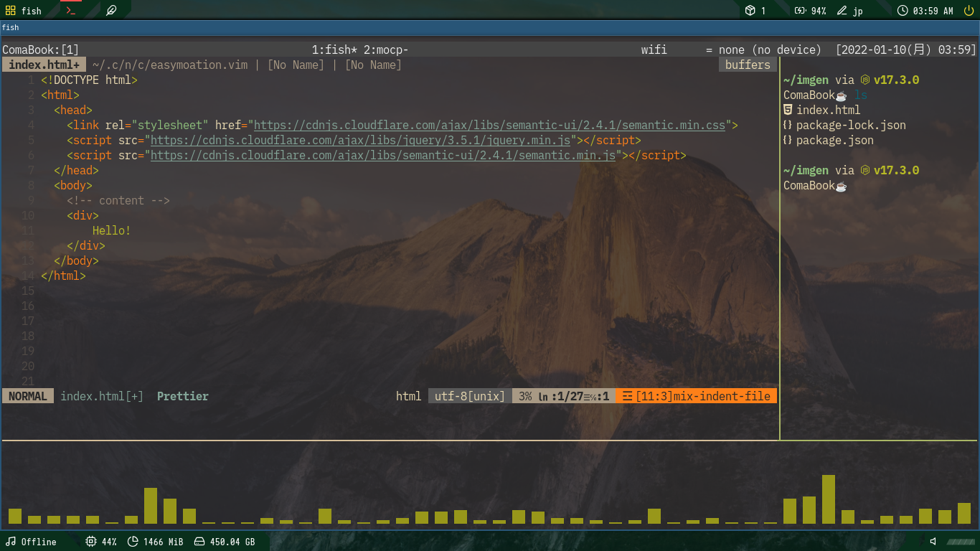Click the memory icon showing 1466 MiB
Image resolution: width=980 pixels, height=551 pixels.
pyautogui.click(x=133, y=542)
